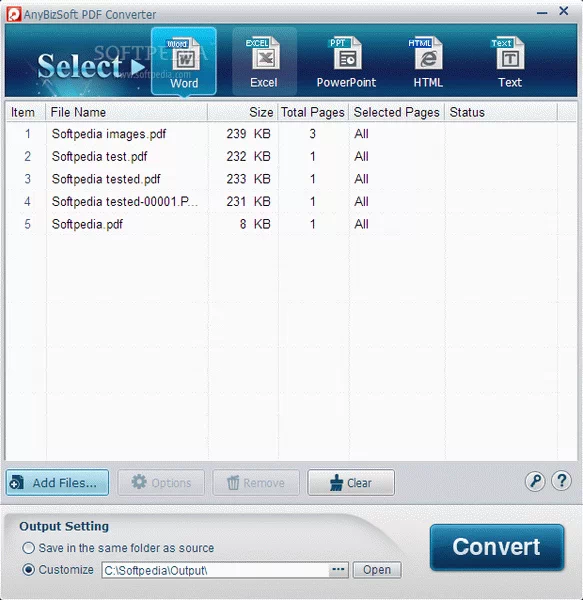Click Add Files button
This screenshot has height=600, width=583.
coord(57,483)
